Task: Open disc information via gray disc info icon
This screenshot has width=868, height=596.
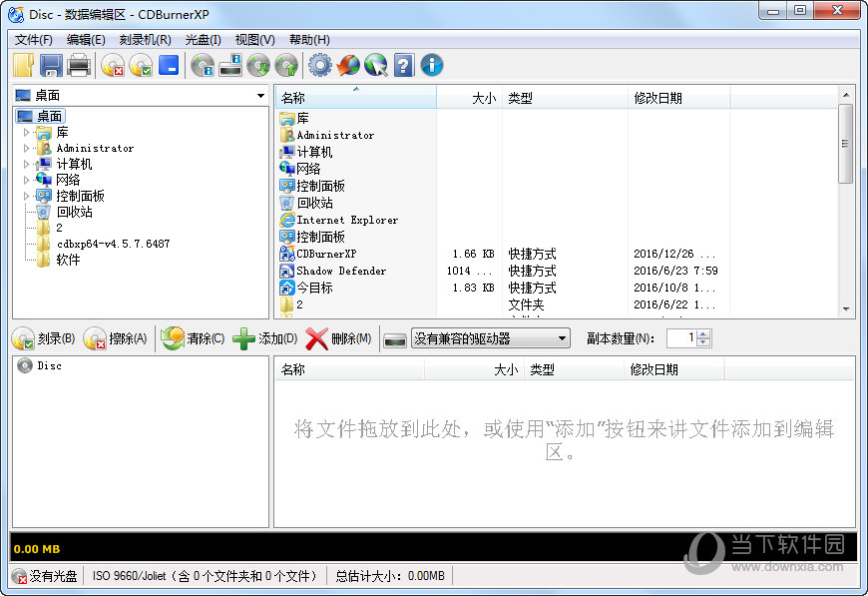Action: [x=203, y=65]
